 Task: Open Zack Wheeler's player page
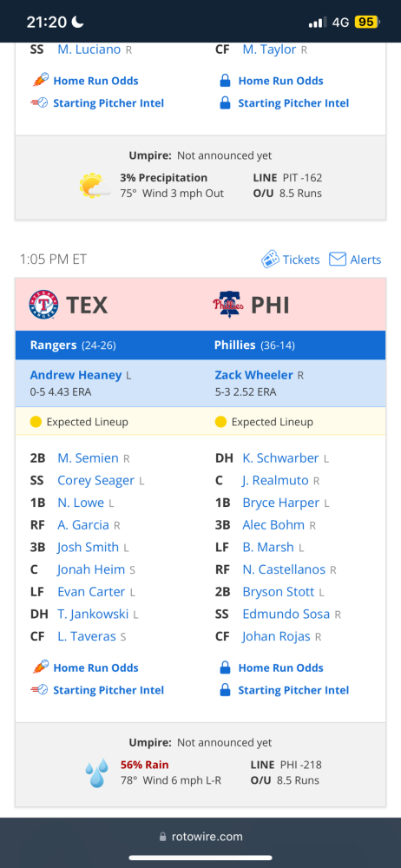[x=254, y=375]
